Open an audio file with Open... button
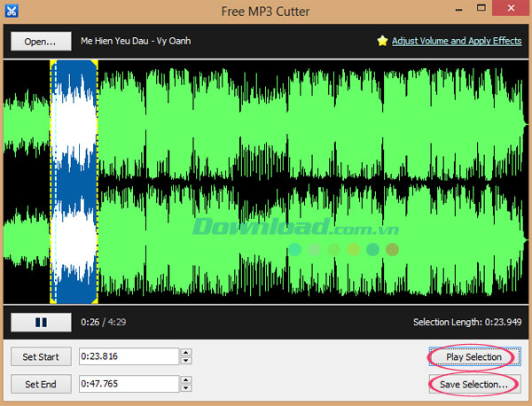 [41, 42]
